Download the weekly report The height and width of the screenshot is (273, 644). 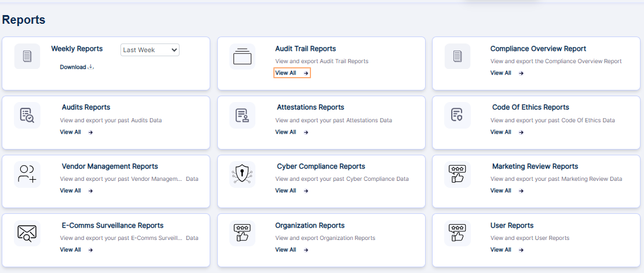point(77,67)
